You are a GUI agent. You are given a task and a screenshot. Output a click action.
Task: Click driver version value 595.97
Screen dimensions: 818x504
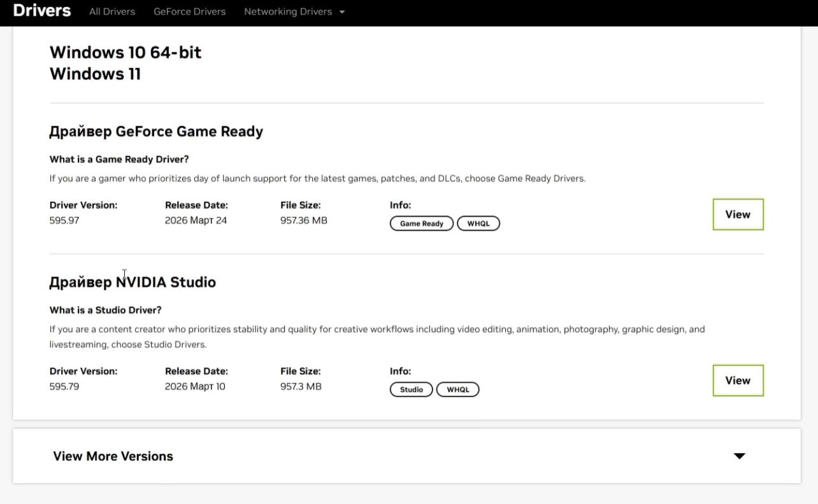coord(64,220)
